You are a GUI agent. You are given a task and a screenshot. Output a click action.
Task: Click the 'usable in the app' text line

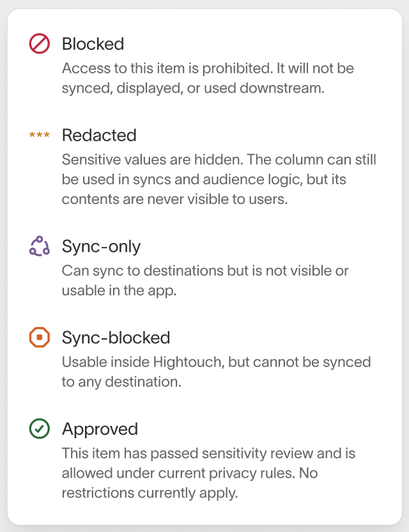(119, 291)
